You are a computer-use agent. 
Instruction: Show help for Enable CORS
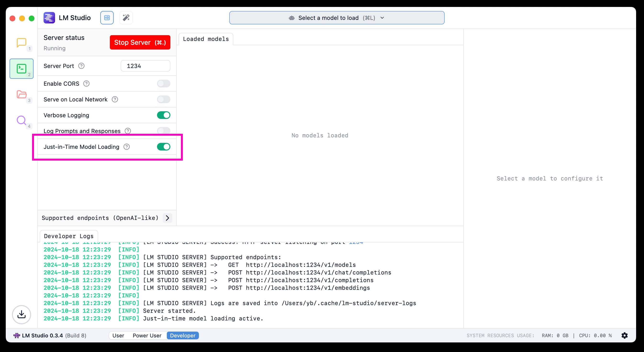click(x=86, y=84)
